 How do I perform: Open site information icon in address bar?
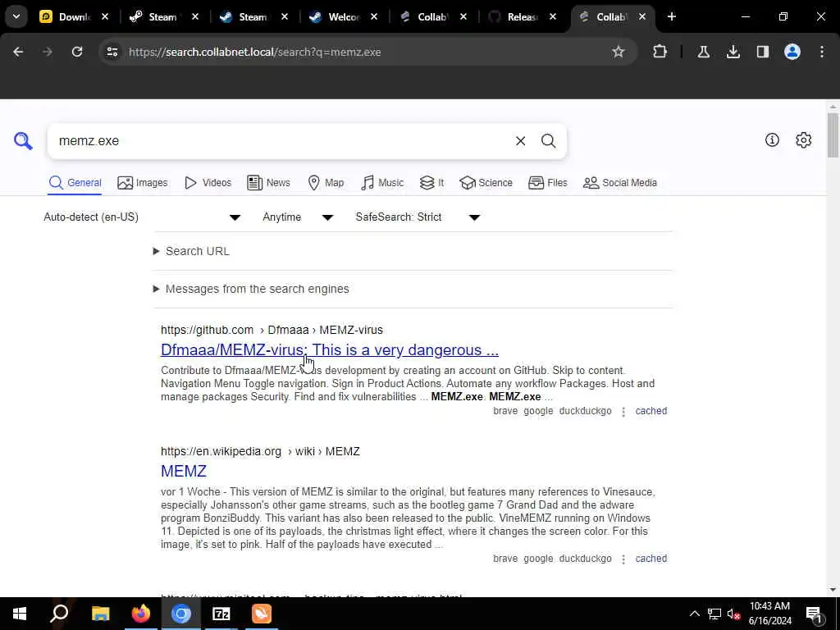112,52
